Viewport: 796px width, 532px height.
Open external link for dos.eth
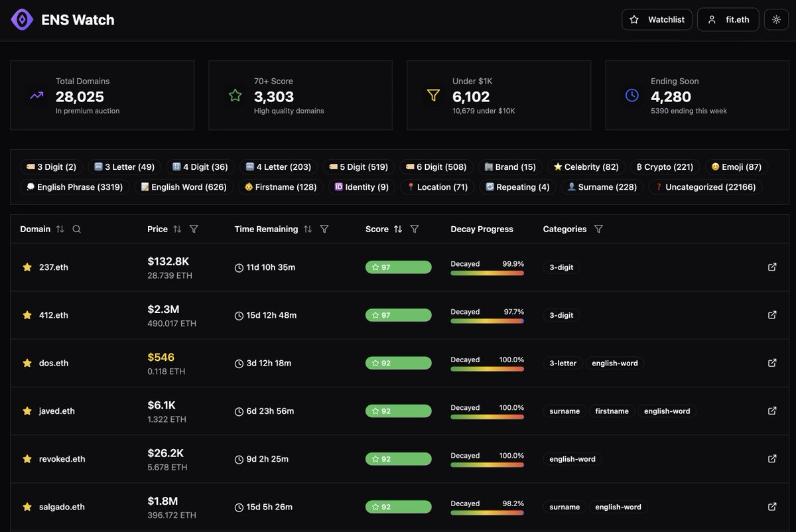(x=772, y=363)
